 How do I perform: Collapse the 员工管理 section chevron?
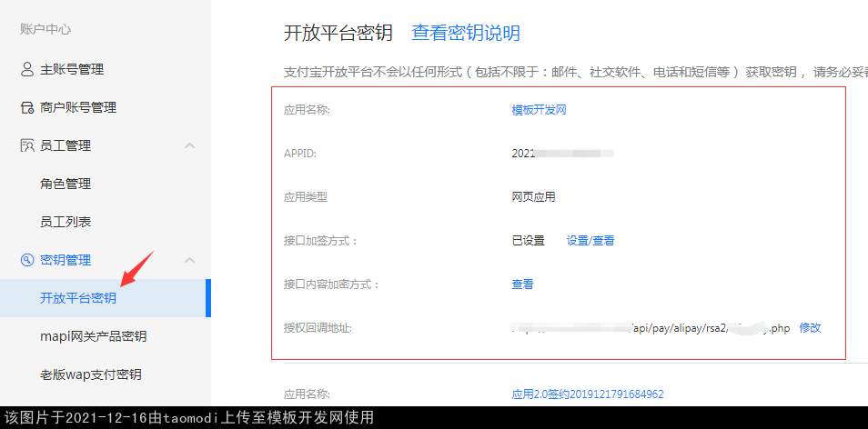pyautogui.click(x=189, y=145)
